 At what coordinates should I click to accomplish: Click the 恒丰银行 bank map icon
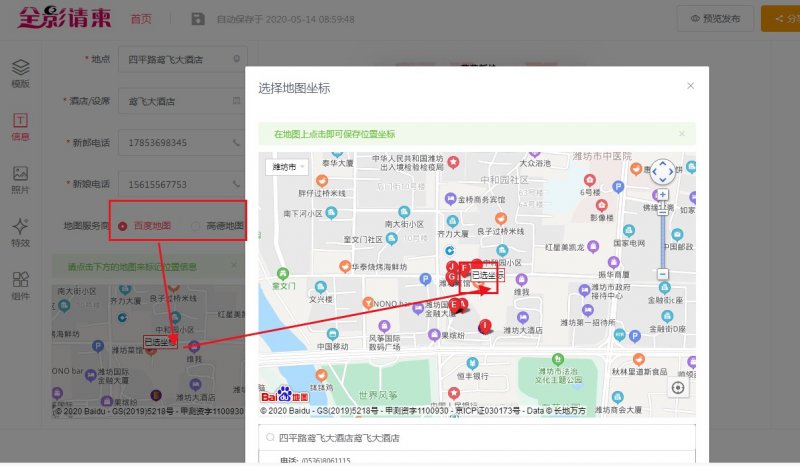click(472, 363)
